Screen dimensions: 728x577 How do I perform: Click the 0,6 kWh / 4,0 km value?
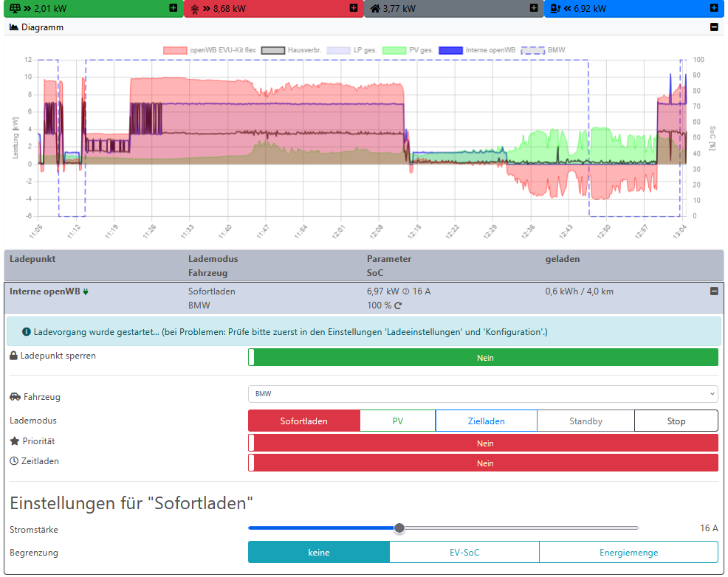(580, 291)
